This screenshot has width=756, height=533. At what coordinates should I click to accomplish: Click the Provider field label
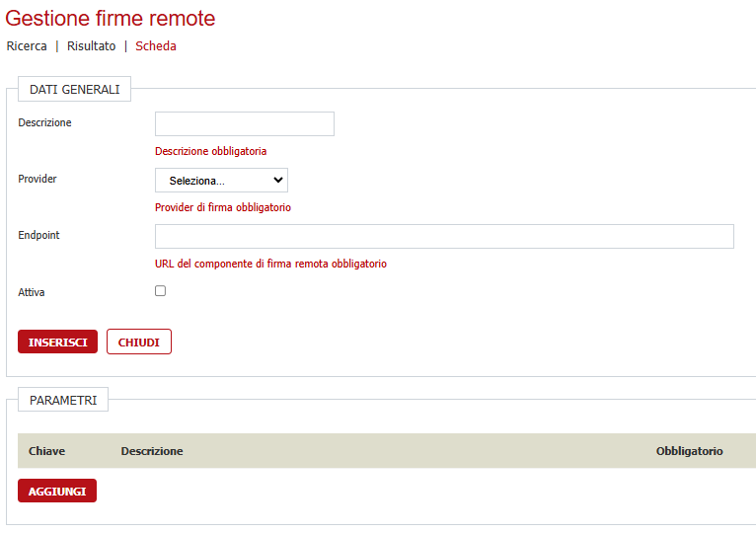[x=38, y=179]
